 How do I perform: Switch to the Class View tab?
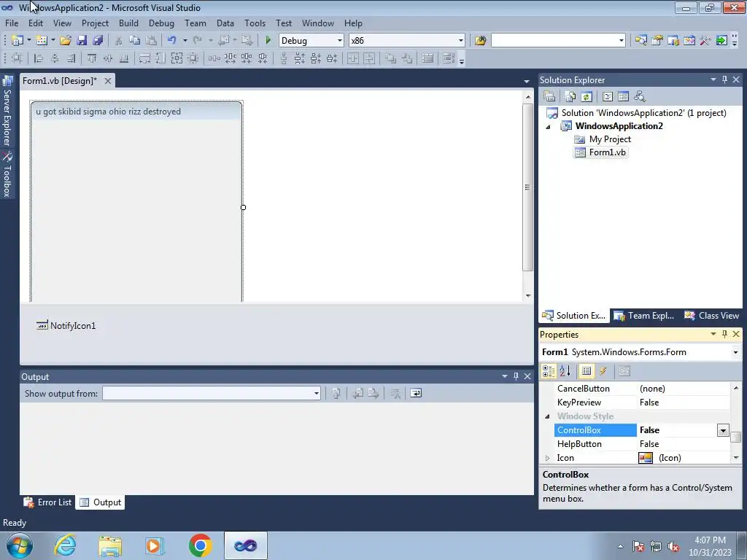pyautogui.click(x=712, y=316)
